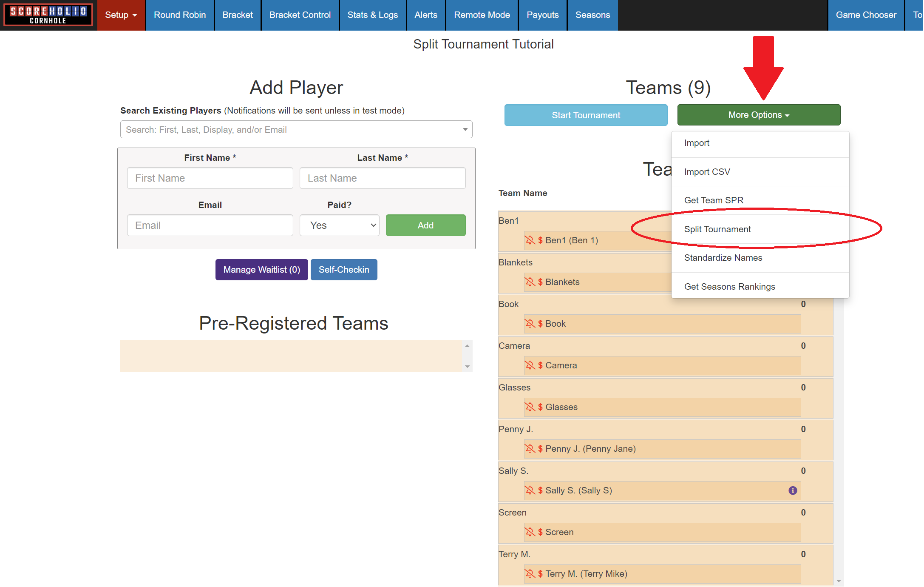This screenshot has height=587, width=924.
Task: Click the Scoreholio Cornhole logo
Action: 48,15
